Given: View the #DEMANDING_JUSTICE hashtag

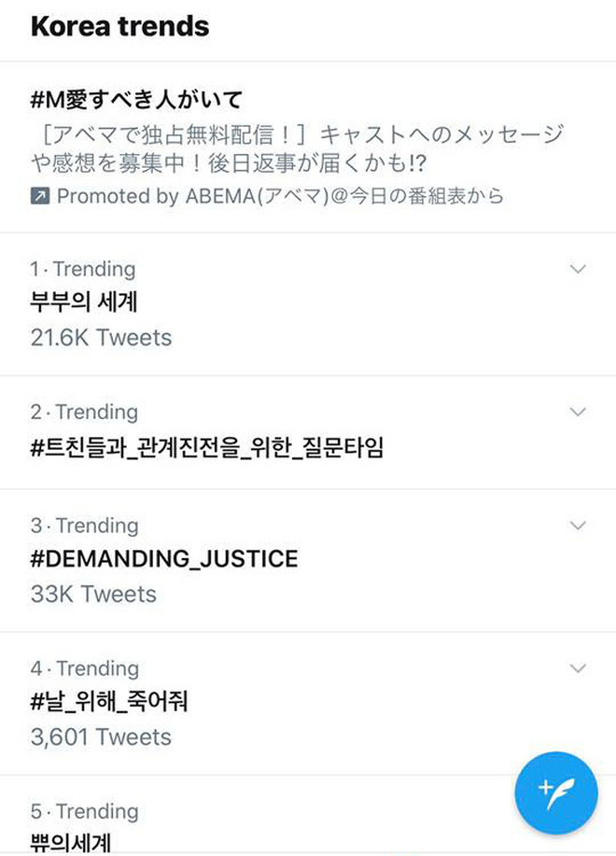Looking at the screenshot, I should pos(164,559).
